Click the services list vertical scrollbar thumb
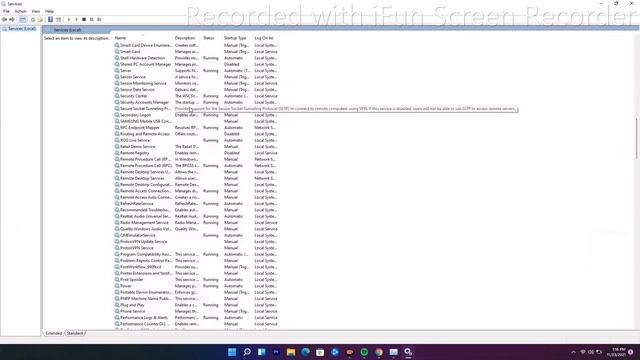Image resolution: width=640 pixels, height=360 pixels. pos(636,139)
